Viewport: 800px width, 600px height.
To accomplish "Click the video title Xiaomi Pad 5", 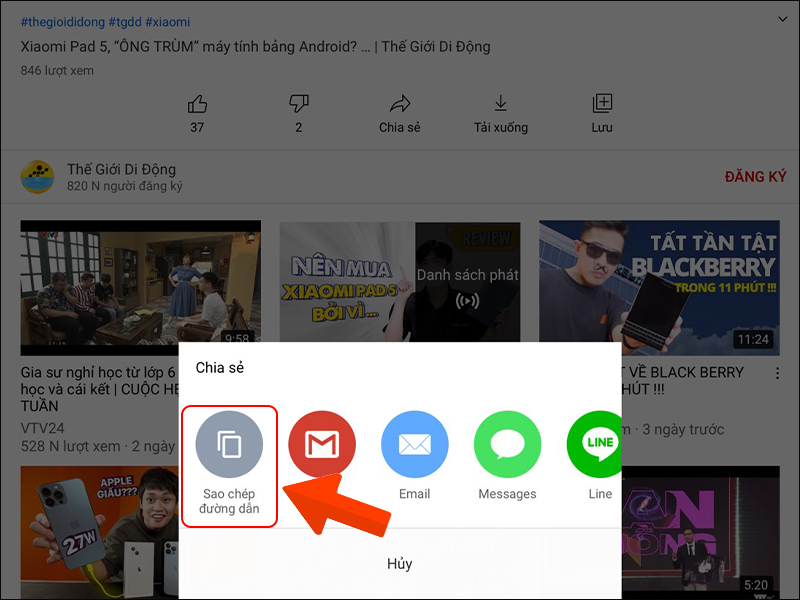I will [x=255, y=47].
